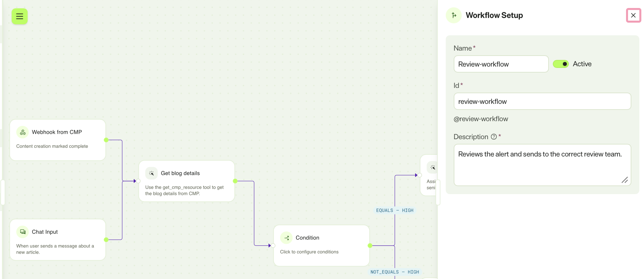644x279 pixels.
Task: Click the Description text area
Action: (542, 165)
